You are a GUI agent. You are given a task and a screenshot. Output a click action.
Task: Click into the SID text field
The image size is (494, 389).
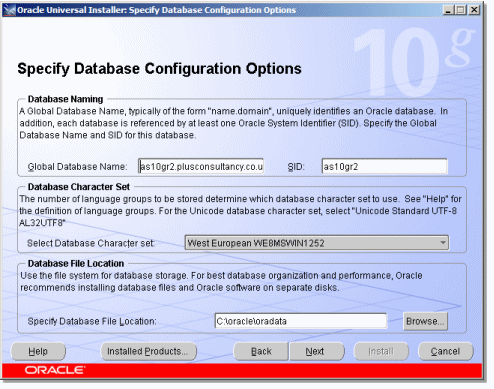tap(384, 166)
